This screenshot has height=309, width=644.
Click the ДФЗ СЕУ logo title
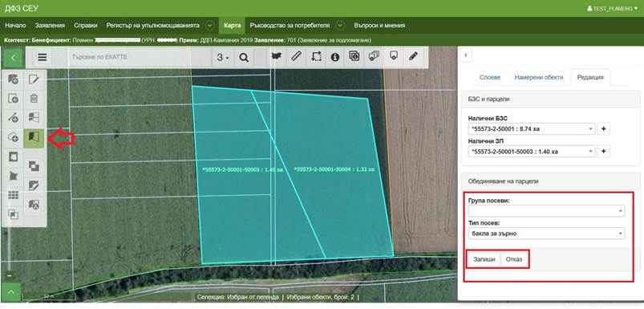tap(22, 8)
